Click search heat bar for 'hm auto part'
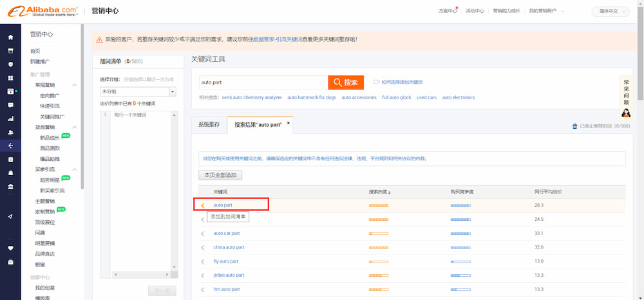The height and width of the screenshot is (300, 644). tap(379, 289)
